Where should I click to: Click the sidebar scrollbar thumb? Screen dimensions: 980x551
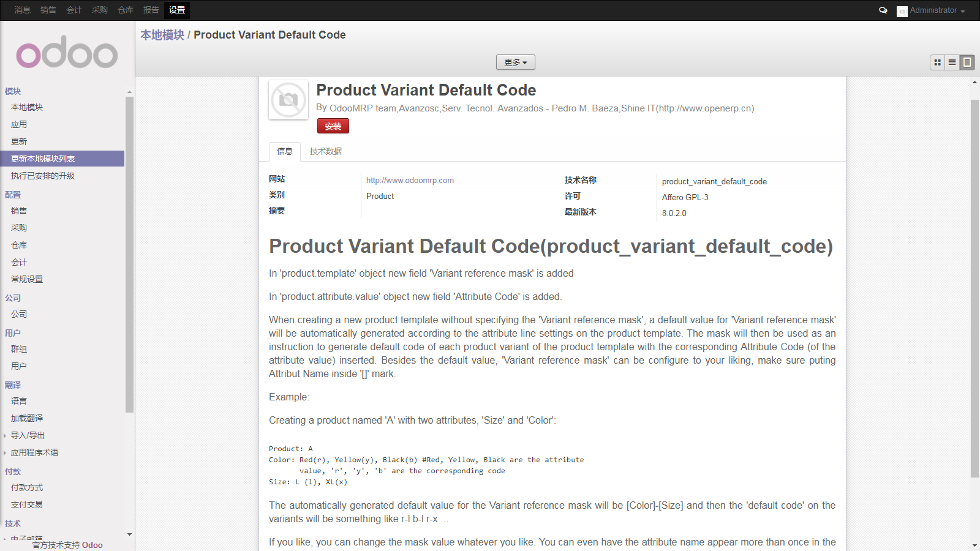tap(129, 254)
